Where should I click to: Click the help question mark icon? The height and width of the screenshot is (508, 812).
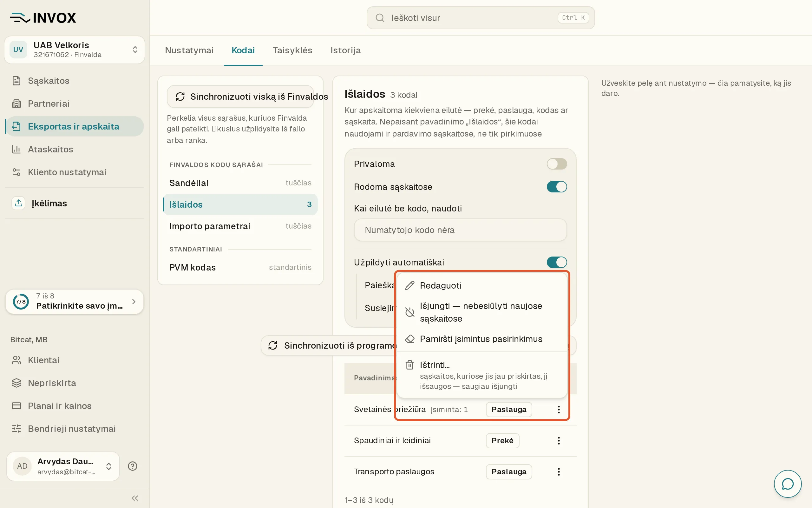pyautogui.click(x=133, y=466)
